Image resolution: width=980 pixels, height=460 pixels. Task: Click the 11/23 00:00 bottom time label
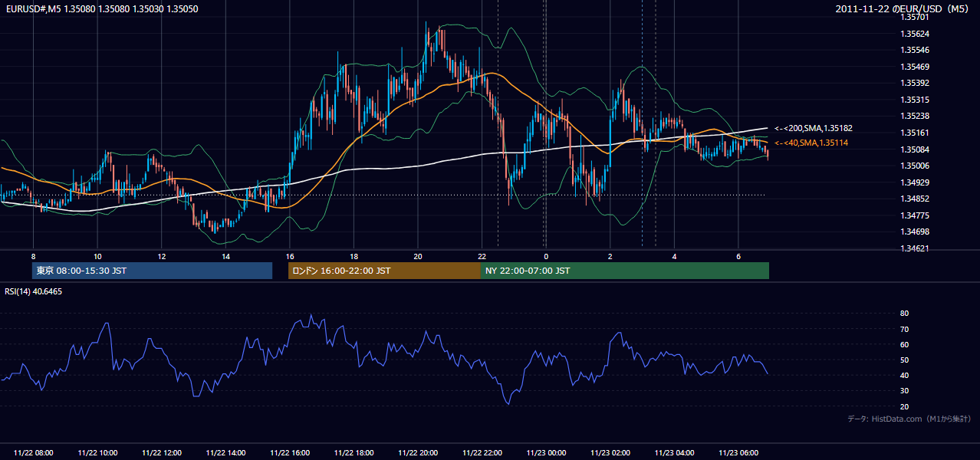coord(546,453)
